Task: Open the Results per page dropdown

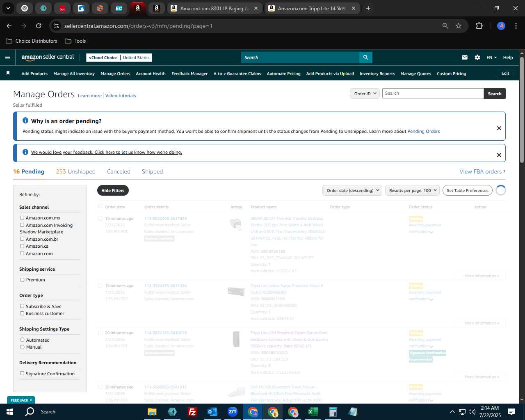Action: pos(412,190)
